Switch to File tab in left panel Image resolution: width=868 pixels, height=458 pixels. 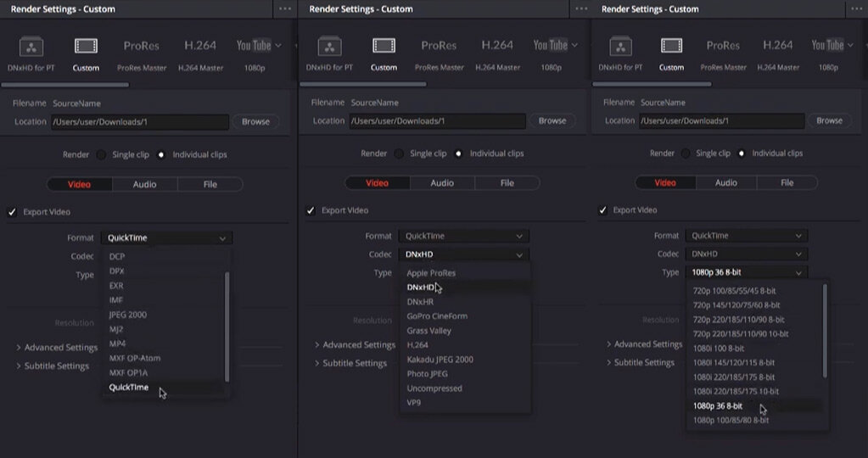(x=210, y=184)
